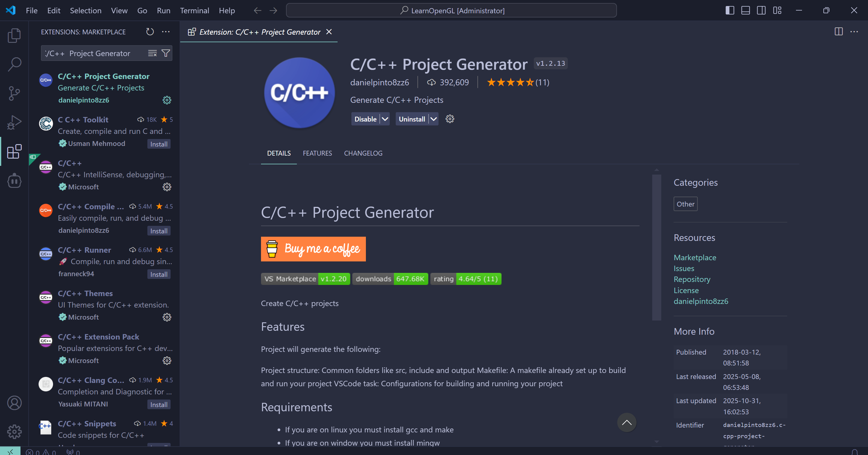Viewport: 868px width, 455px height.
Task: Open the Disable dropdown arrow
Action: point(385,118)
